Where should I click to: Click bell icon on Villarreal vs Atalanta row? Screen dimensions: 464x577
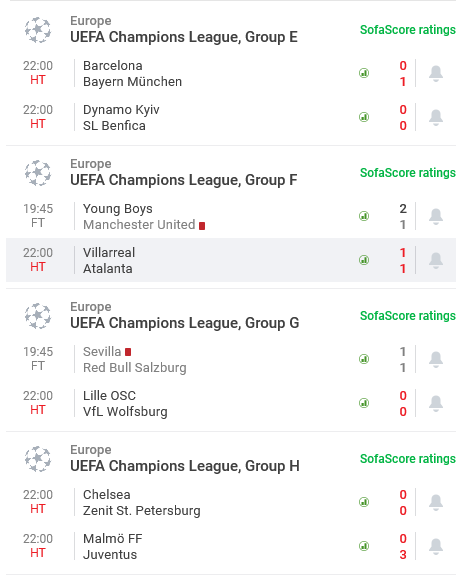436,261
